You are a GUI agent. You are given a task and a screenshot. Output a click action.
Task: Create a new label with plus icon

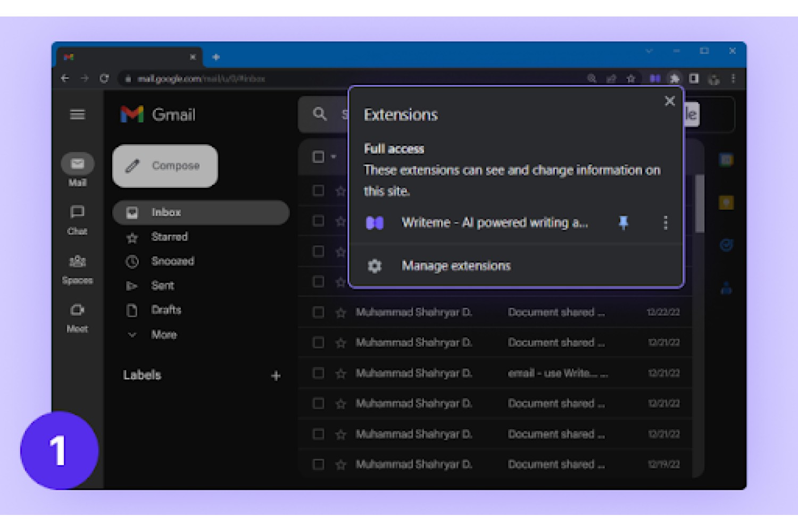[x=276, y=376]
